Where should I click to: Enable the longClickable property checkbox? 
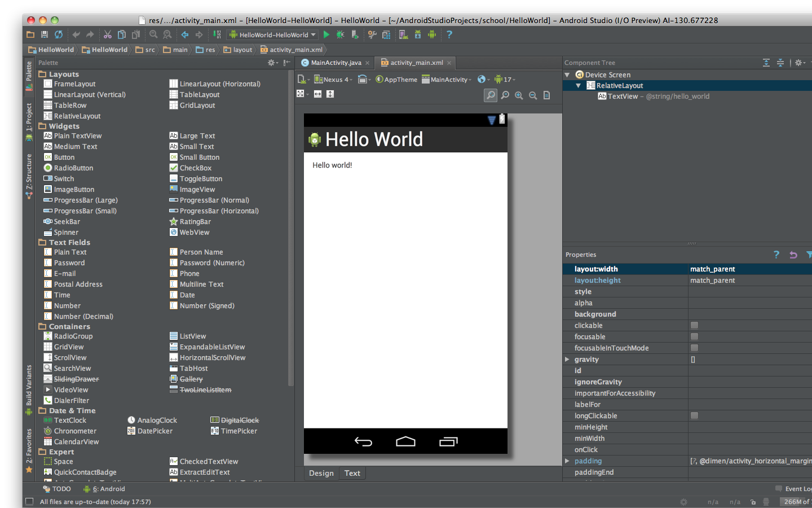click(694, 415)
